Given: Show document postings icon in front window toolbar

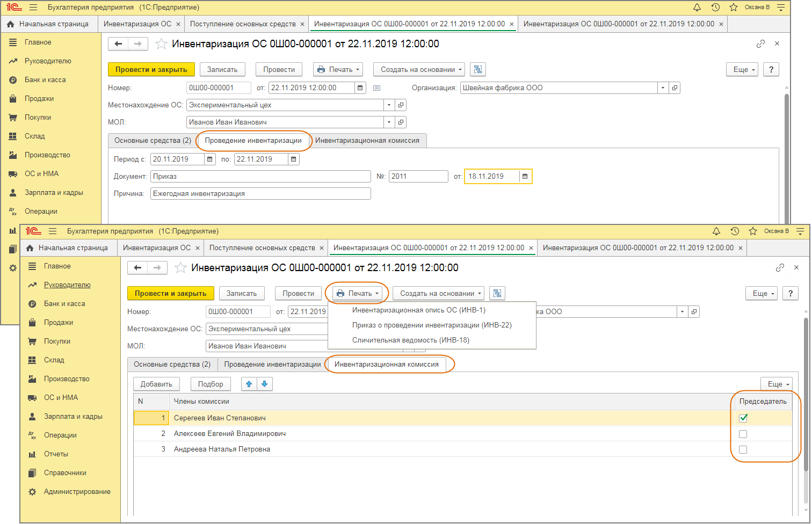Looking at the screenshot, I should [x=497, y=293].
